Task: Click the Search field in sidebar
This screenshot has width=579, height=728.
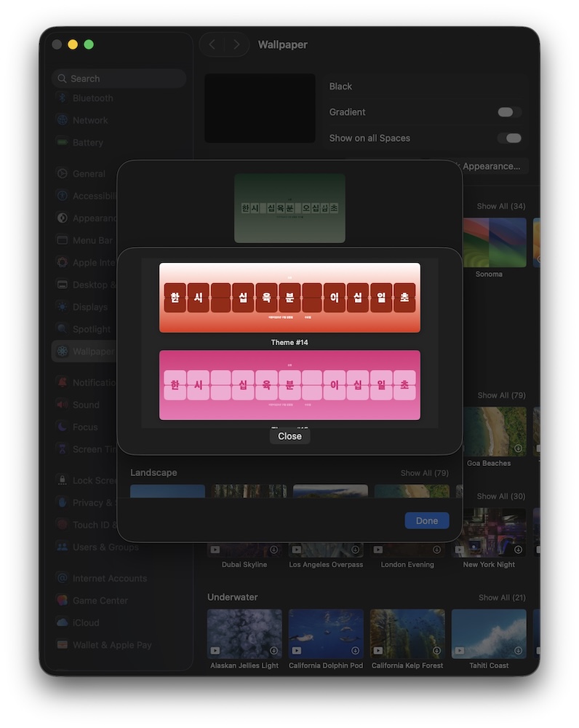Action: [120, 79]
